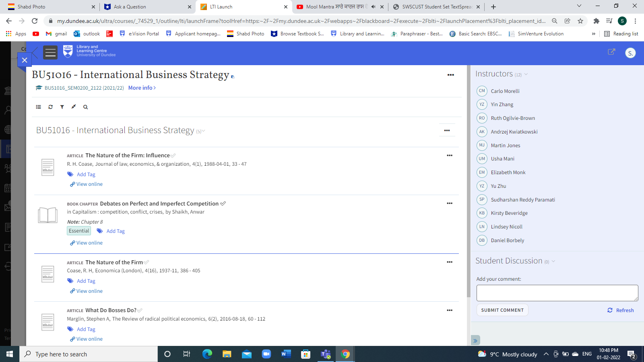Viewport: 644px width, 362px height.
Task: Collapse the BU51016 section chevron
Action: [203, 131]
